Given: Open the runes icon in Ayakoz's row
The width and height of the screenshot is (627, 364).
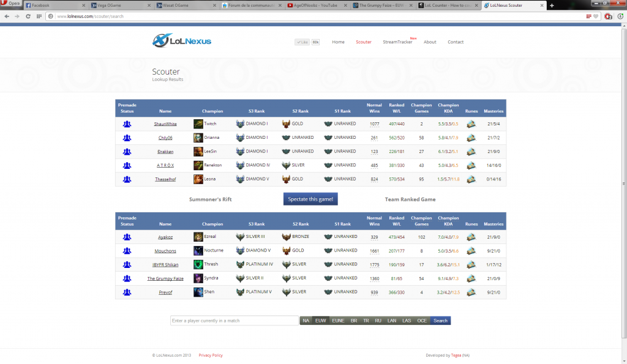Looking at the screenshot, I should pyautogui.click(x=471, y=237).
